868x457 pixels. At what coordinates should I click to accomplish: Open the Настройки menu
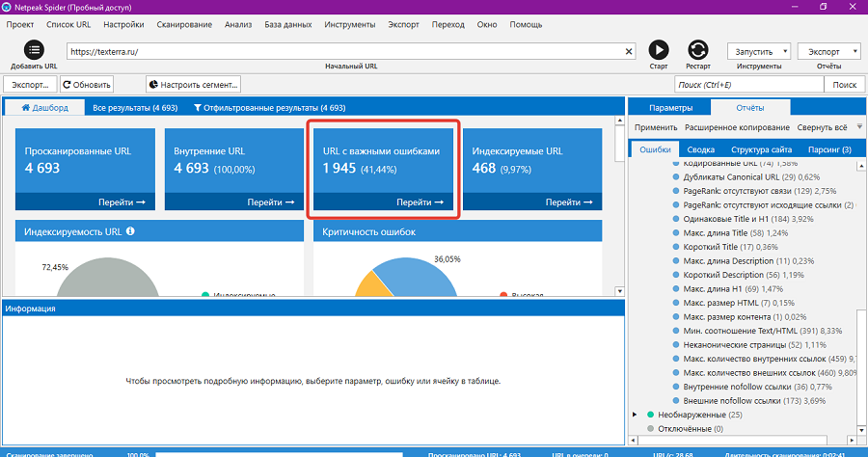124,24
